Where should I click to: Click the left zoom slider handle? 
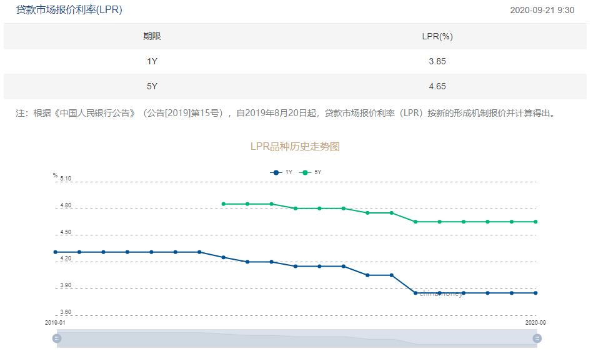pos(57,338)
